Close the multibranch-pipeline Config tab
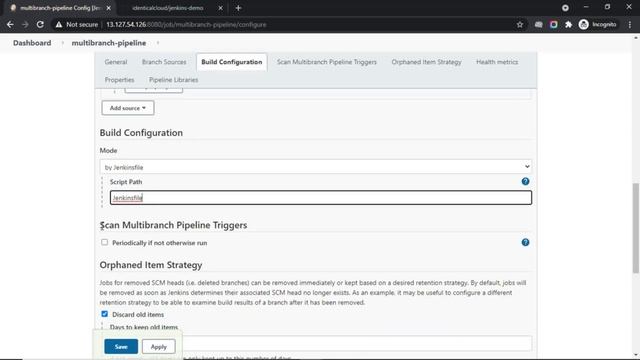The image size is (640, 360). pos(109,8)
